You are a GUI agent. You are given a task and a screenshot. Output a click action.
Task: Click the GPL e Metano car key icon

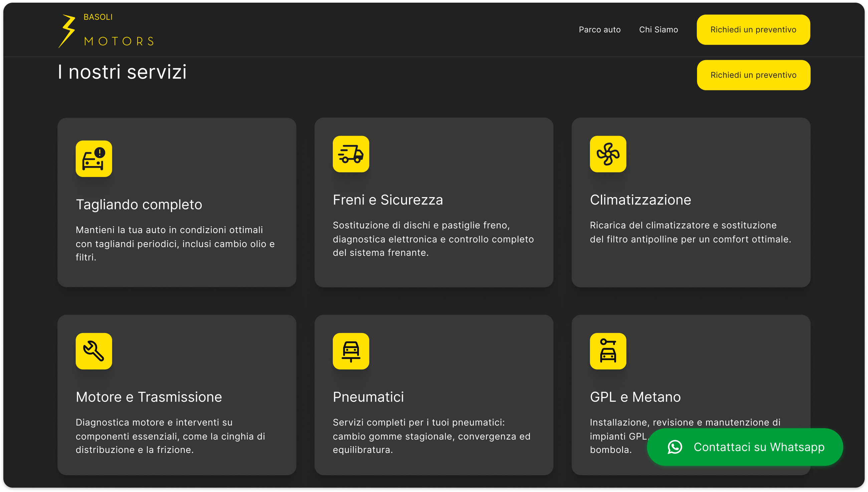click(x=608, y=351)
